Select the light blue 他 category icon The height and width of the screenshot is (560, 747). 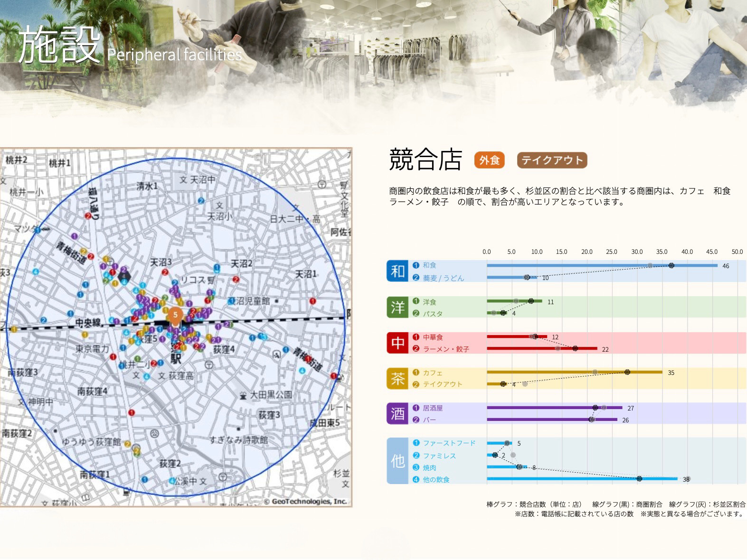point(397,461)
